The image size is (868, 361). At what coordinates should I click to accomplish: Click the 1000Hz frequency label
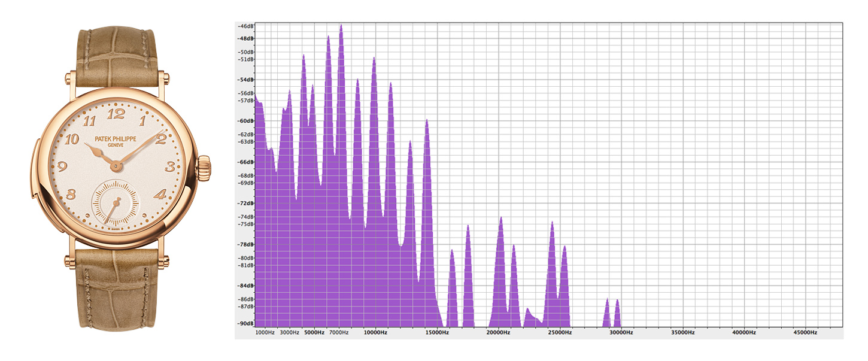coord(265,332)
